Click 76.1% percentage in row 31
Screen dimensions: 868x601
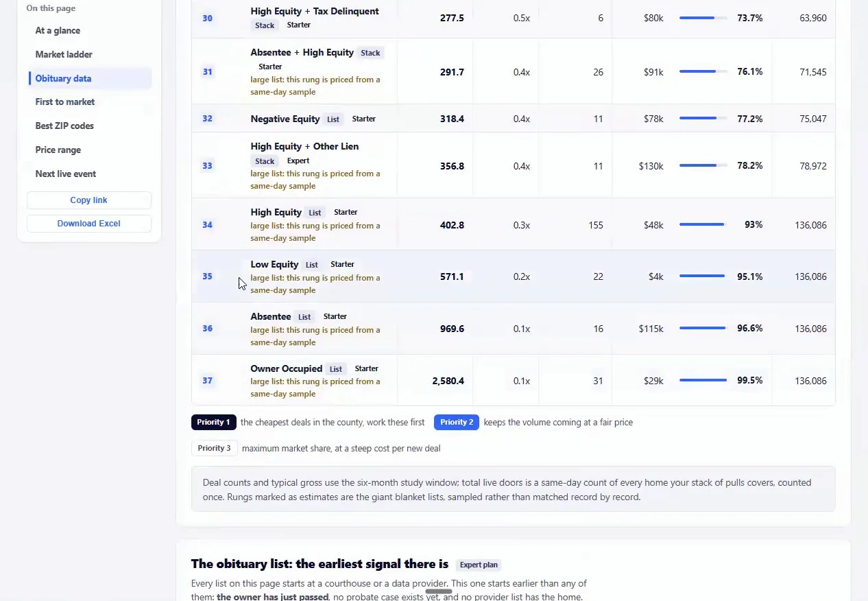pos(750,72)
